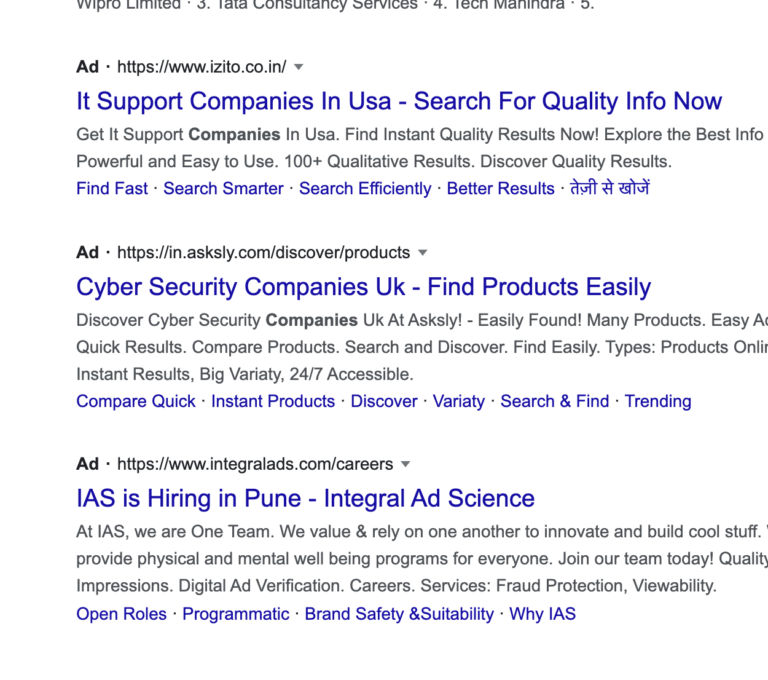Screen dimensions: 768x680
Task: Click the https://www.izito.co.in/ URL text
Action: (202, 67)
